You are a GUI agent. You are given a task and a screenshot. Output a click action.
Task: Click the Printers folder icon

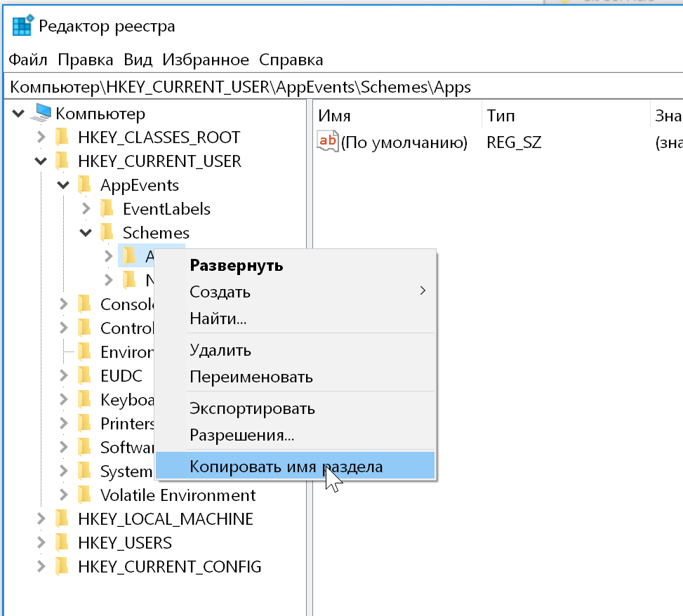point(84,423)
